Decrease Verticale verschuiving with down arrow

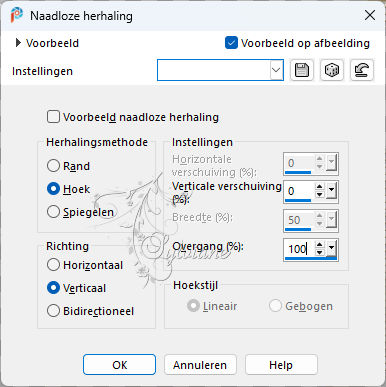click(320, 194)
